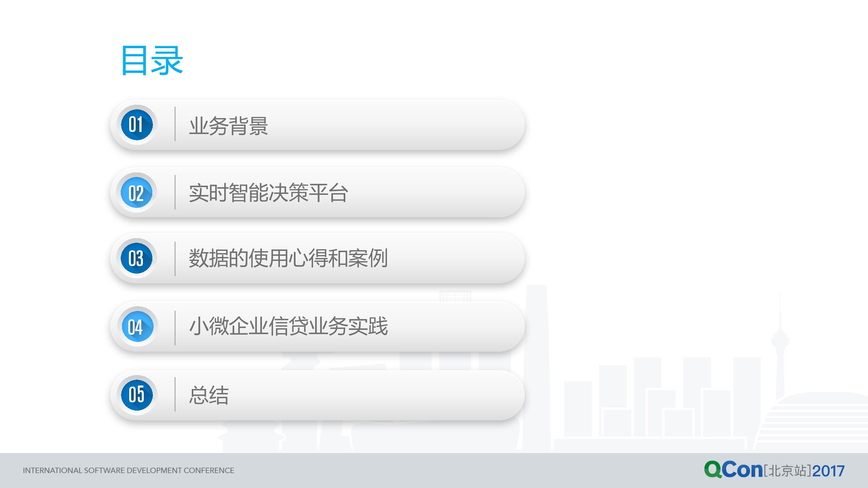This screenshot has width=868, height=488.
Task: Open the 数据的使用心得和案例 section
Action: click(288, 259)
